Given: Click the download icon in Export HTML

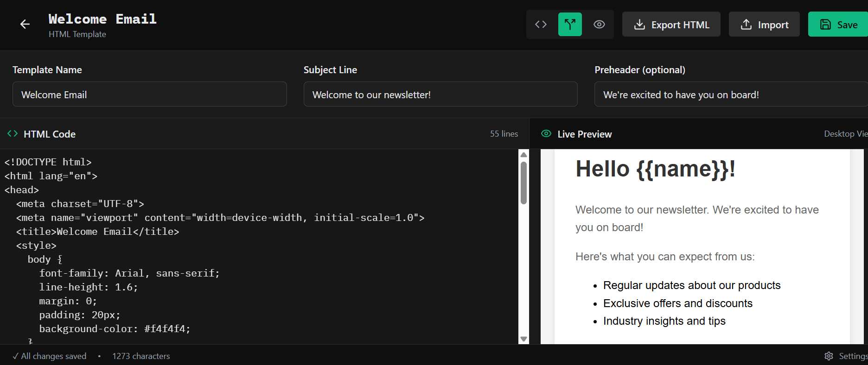Looking at the screenshot, I should pyautogui.click(x=639, y=25).
